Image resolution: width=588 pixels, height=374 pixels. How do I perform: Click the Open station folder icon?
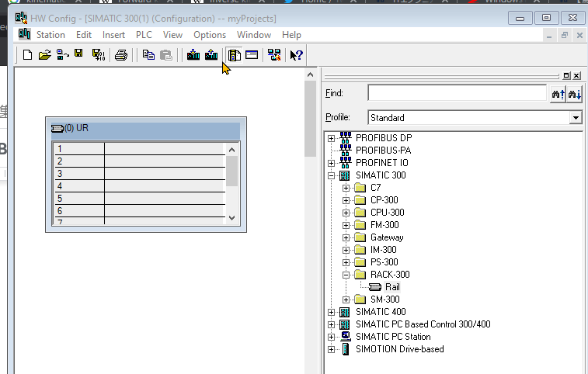[44, 55]
